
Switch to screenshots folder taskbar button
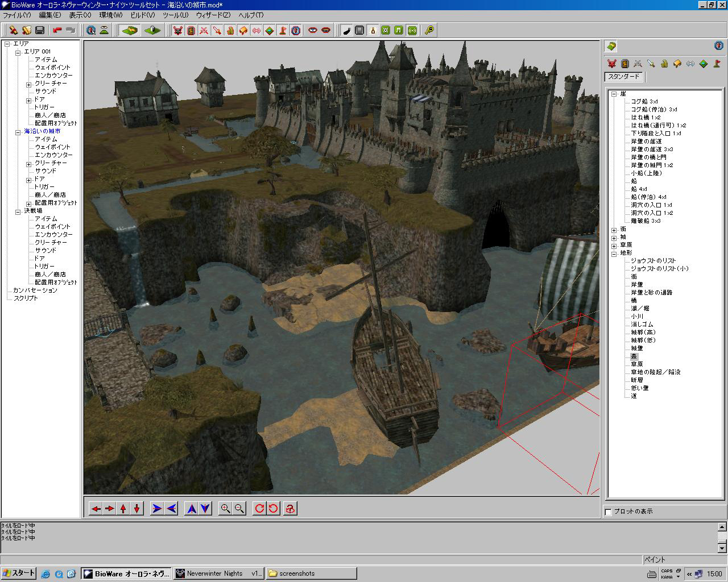pos(311,573)
